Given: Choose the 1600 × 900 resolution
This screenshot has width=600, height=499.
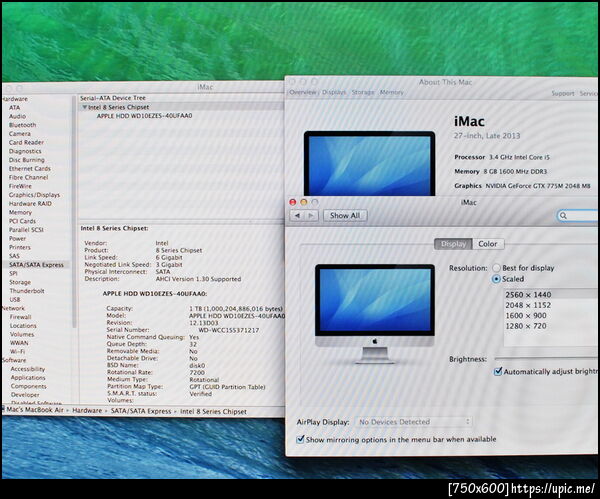Looking at the screenshot, I should coord(550,315).
